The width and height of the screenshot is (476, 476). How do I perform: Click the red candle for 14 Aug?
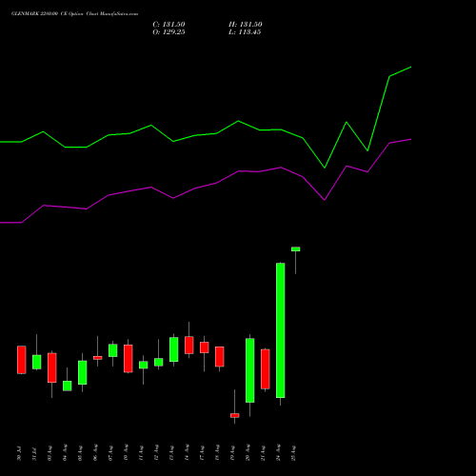189,346
